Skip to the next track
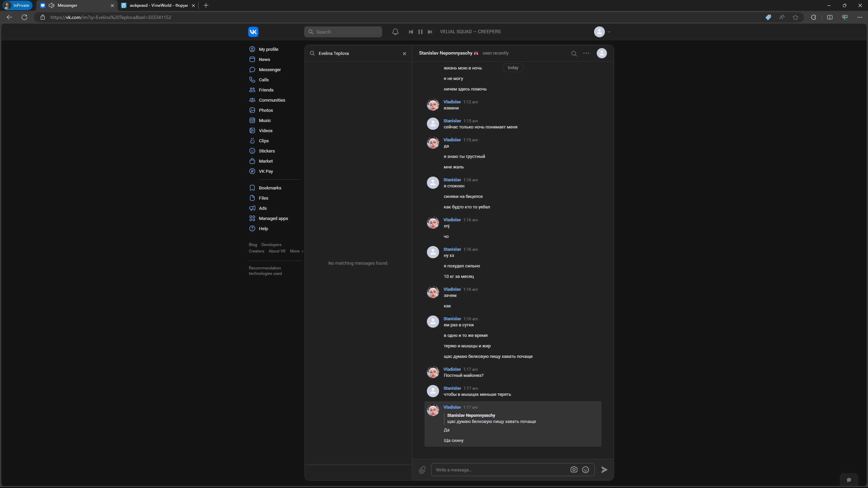Viewport: 868px width, 488px height. pos(430,32)
